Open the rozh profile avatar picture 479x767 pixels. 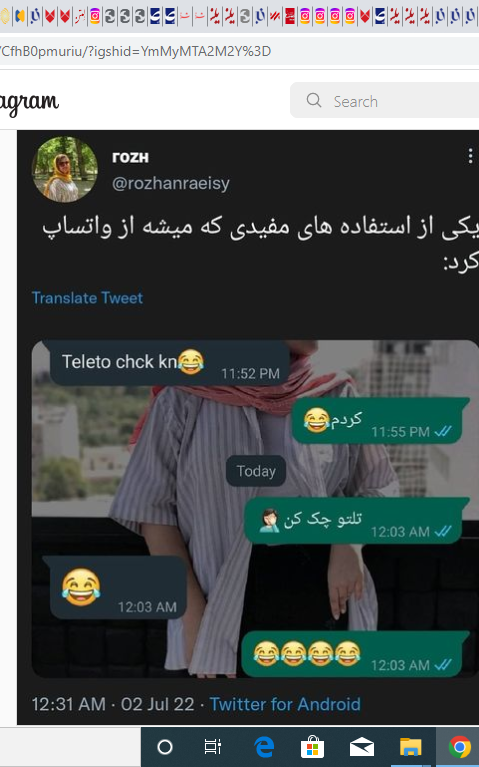tap(65, 169)
